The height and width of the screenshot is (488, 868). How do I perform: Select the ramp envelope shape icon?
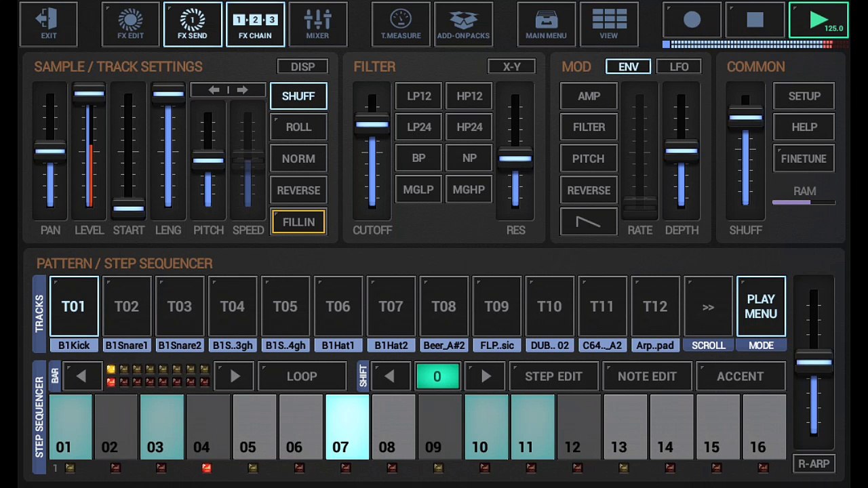[x=589, y=222]
